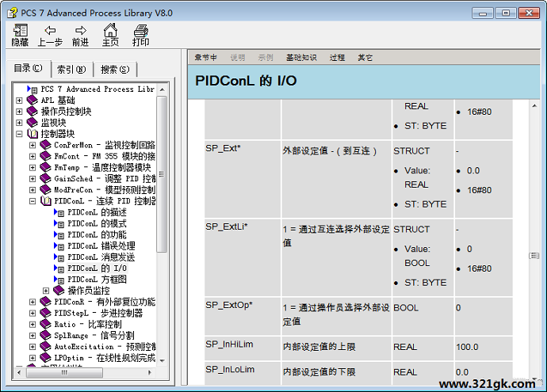Click the tree vertical scrollbar down arrow
Viewport: 547px width, 392px height.
coord(162,360)
